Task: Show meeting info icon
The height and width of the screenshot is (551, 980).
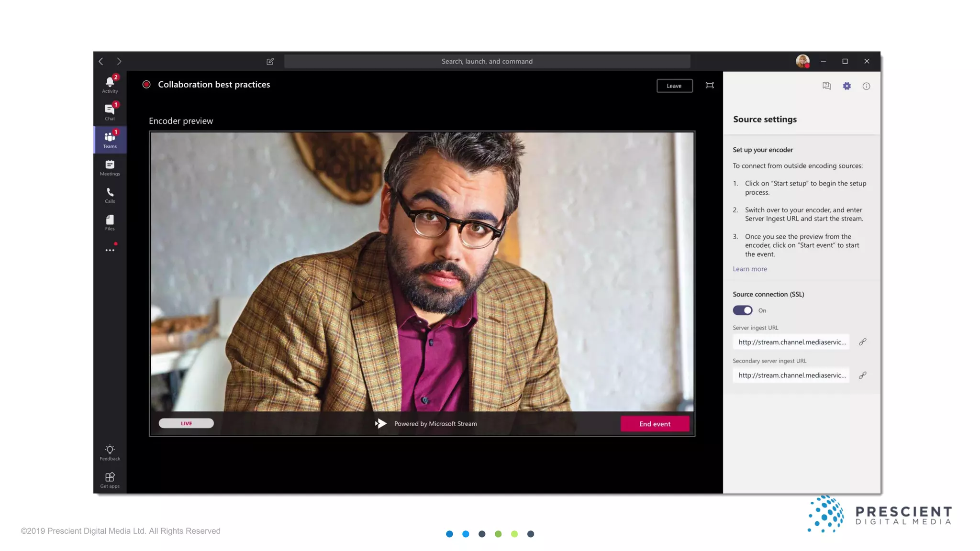Action: coord(866,86)
